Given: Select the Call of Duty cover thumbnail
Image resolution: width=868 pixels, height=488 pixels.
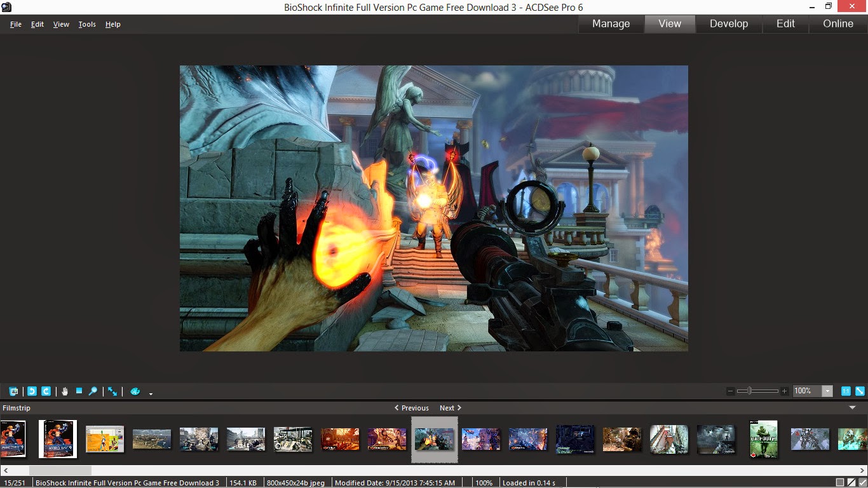Looking at the screenshot, I should (763, 439).
